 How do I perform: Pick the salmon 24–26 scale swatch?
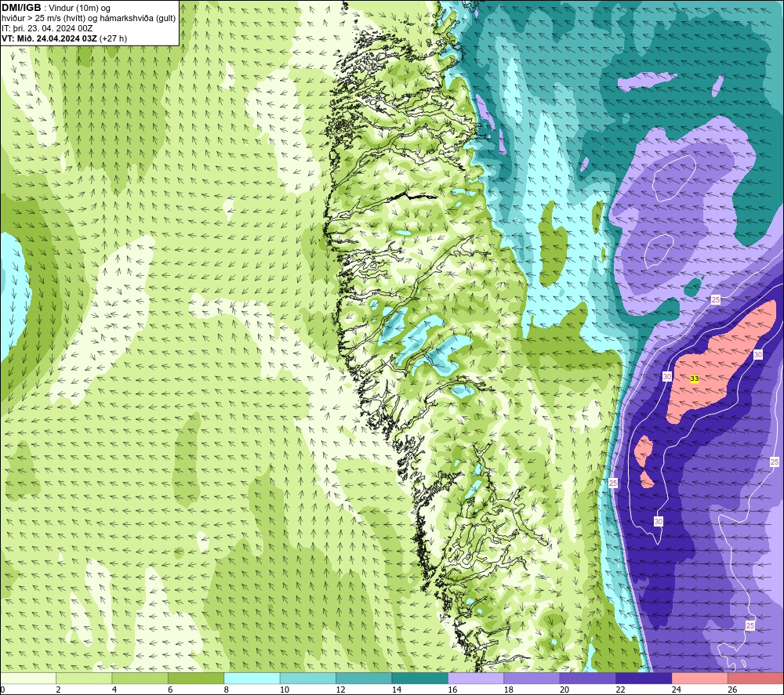(x=700, y=678)
